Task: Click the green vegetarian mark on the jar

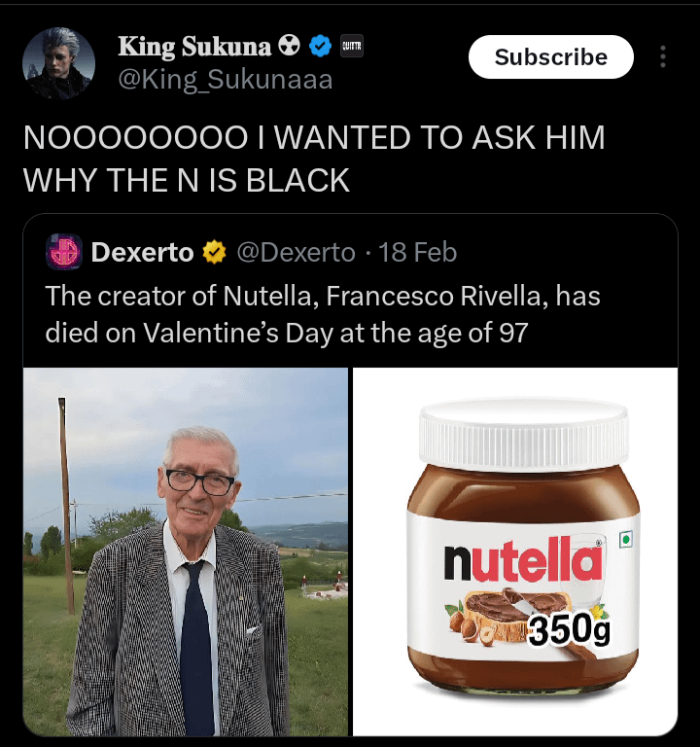Action: coord(626,539)
